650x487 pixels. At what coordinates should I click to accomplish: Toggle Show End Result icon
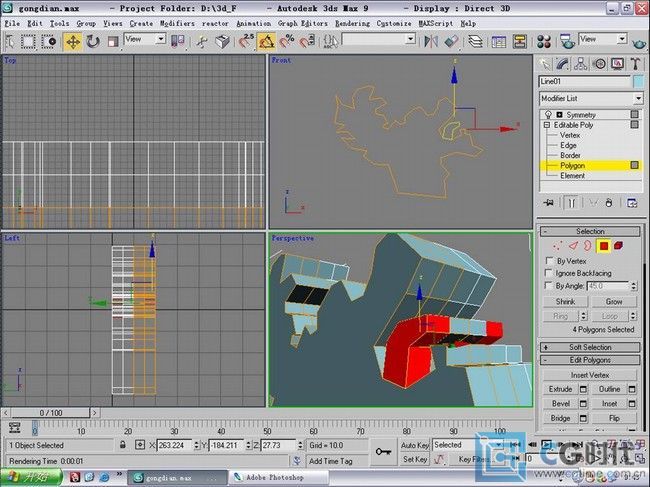tap(571, 203)
